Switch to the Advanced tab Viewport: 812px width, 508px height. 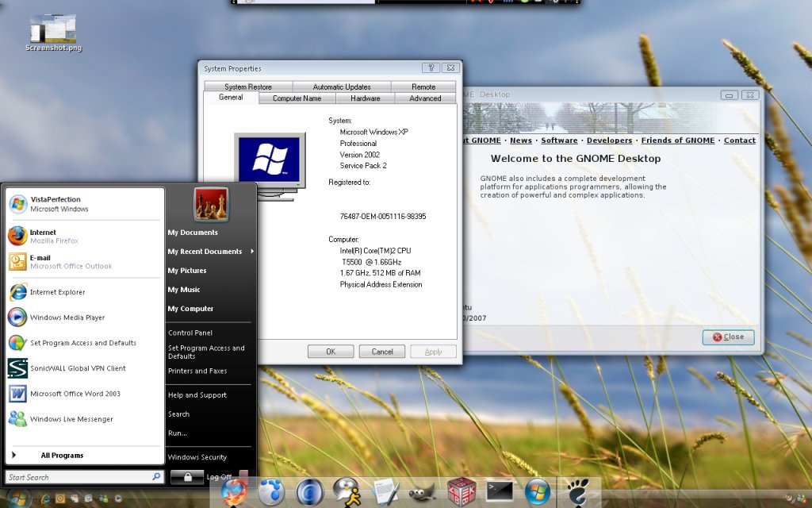(x=425, y=98)
